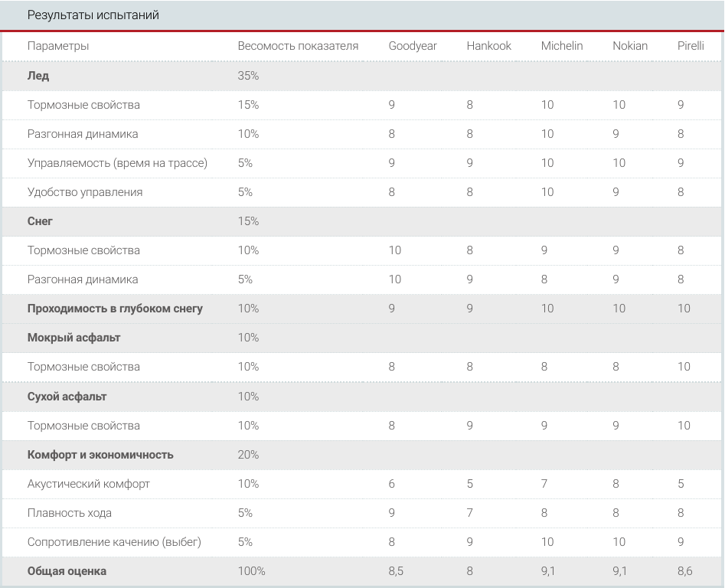Viewport: 725px width, 588px height.
Task: Select the 5% weight for Плавность хода
Action: tap(245, 513)
